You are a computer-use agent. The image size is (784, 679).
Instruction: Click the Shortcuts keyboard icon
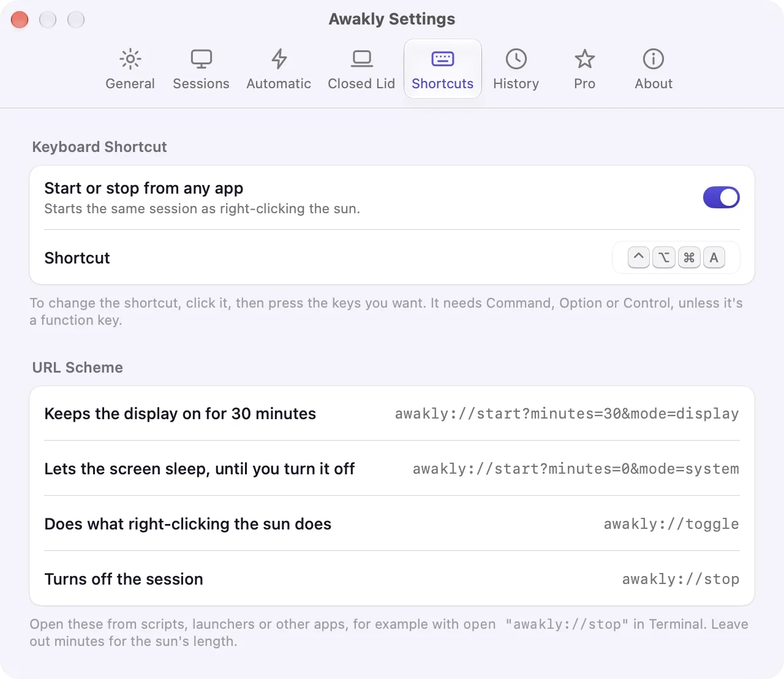point(442,59)
